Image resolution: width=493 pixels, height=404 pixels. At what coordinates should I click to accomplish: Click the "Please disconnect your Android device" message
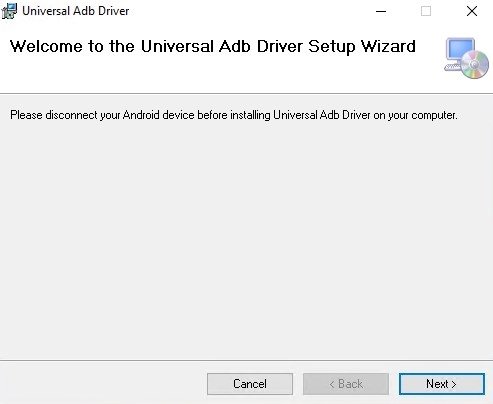[x=234, y=115]
